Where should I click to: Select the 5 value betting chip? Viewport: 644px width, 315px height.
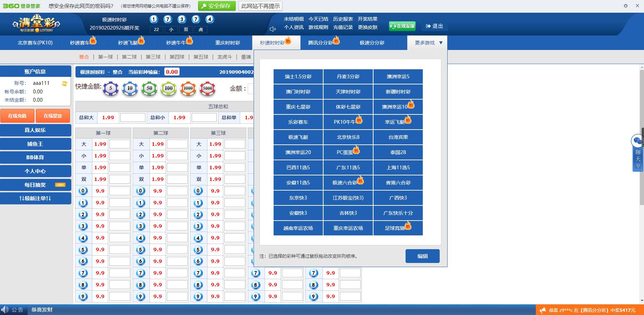click(111, 89)
